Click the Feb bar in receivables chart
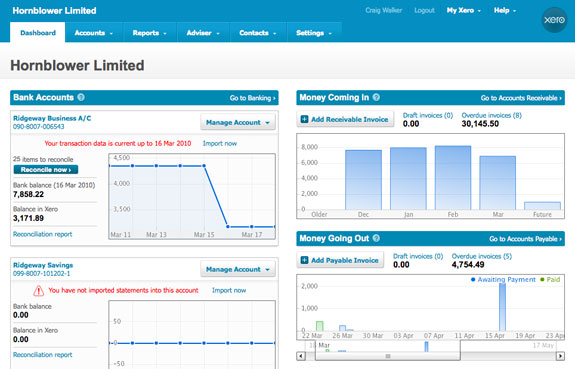Screen dimensions: 575x369 pos(453,178)
